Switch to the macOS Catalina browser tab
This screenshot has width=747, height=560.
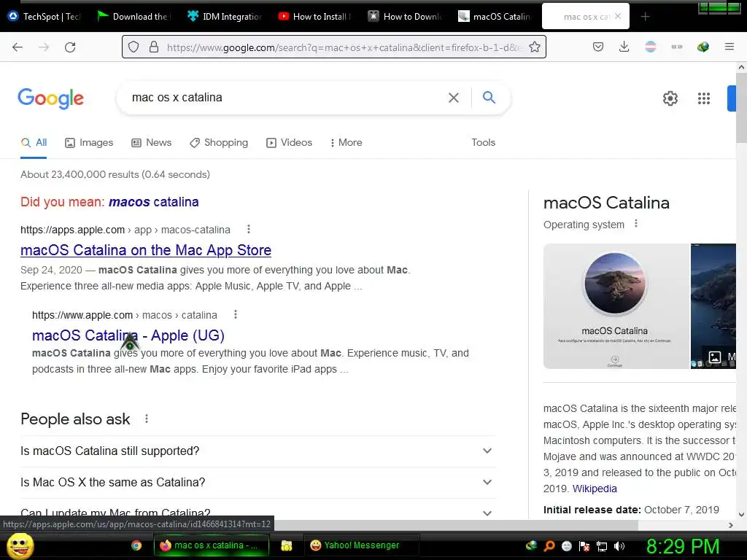coord(495,17)
